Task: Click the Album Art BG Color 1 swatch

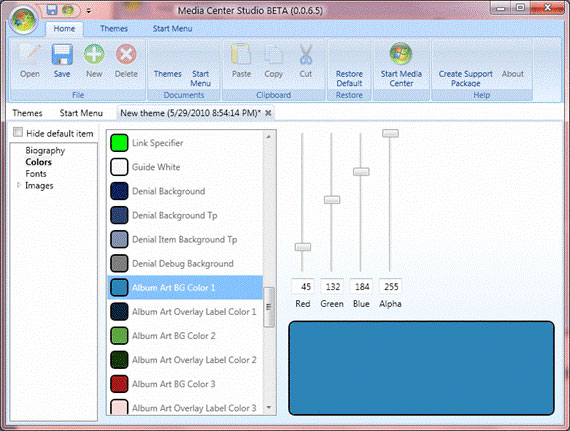Action: tap(119, 287)
